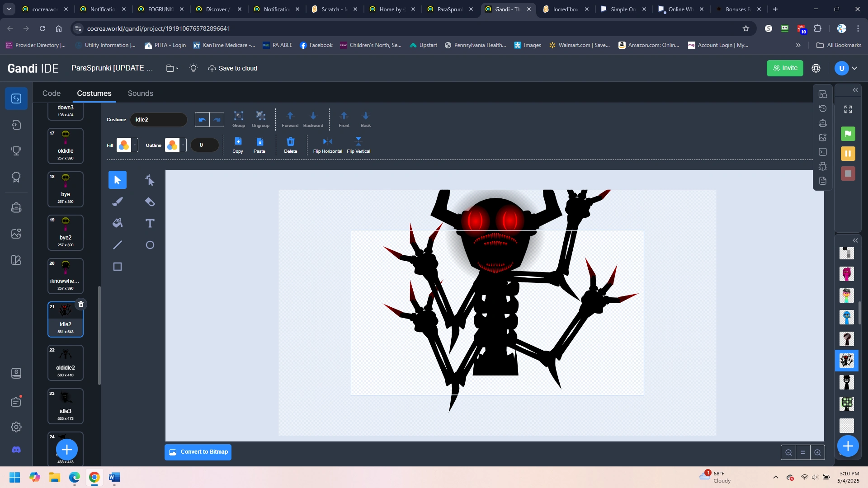The height and width of the screenshot is (488, 868).
Task: Click Convert to Bitmap button
Action: pyautogui.click(x=198, y=452)
